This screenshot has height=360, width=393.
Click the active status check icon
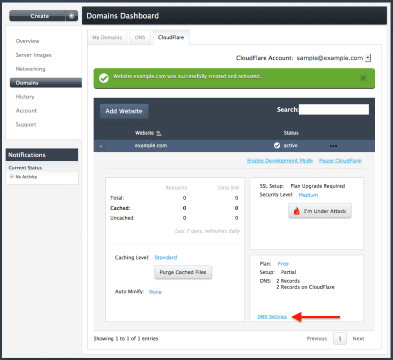point(277,145)
